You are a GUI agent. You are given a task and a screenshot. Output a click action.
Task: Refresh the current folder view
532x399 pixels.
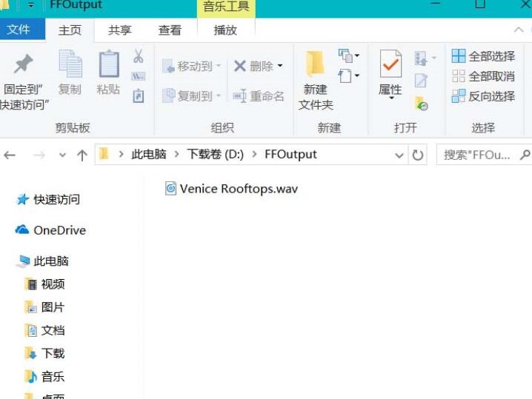click(419, 155)
